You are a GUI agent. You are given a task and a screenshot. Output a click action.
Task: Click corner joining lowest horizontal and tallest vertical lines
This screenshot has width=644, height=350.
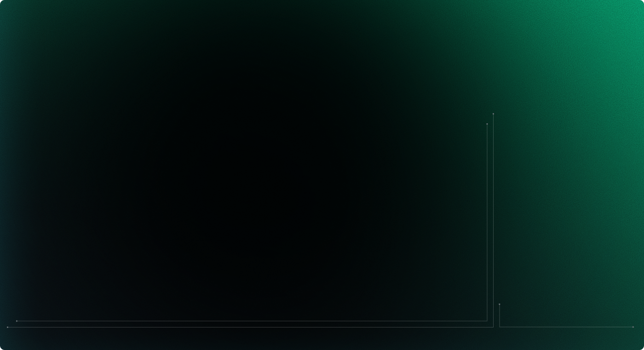click(493, 327)
